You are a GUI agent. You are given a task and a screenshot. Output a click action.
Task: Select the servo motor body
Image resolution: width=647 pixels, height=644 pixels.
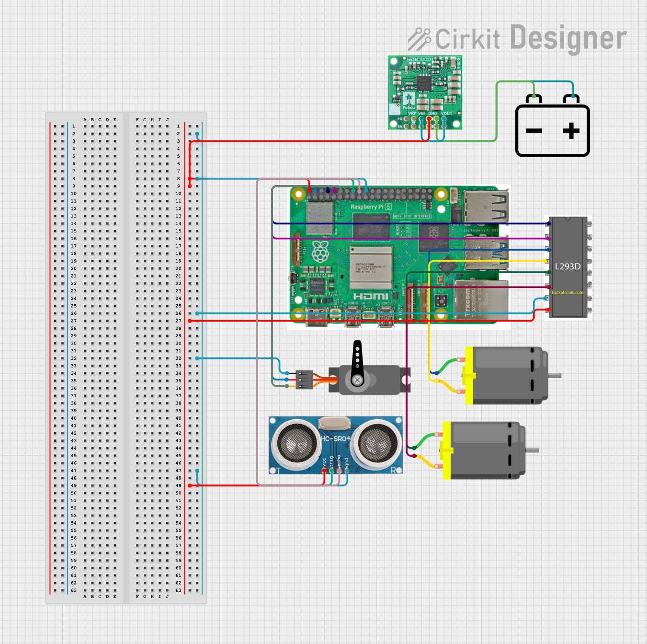tap(369, 379)
